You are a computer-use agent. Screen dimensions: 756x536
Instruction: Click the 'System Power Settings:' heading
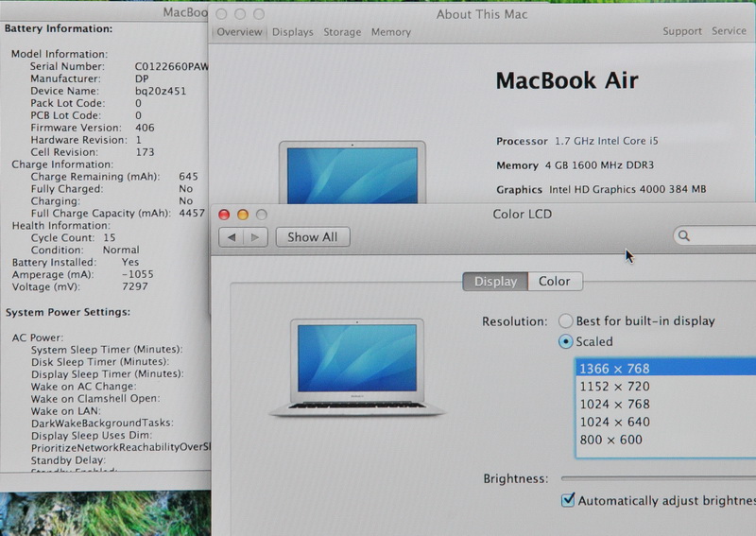68,312
